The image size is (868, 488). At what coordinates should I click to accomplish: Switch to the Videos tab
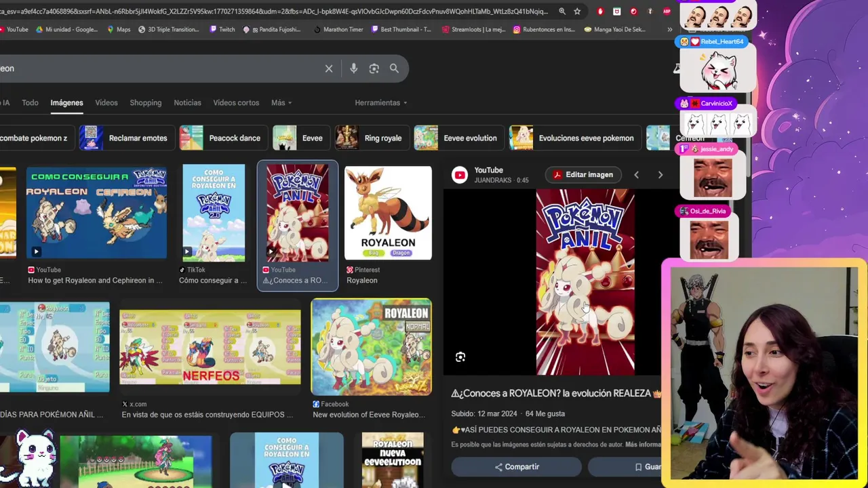tap(106, 103)
